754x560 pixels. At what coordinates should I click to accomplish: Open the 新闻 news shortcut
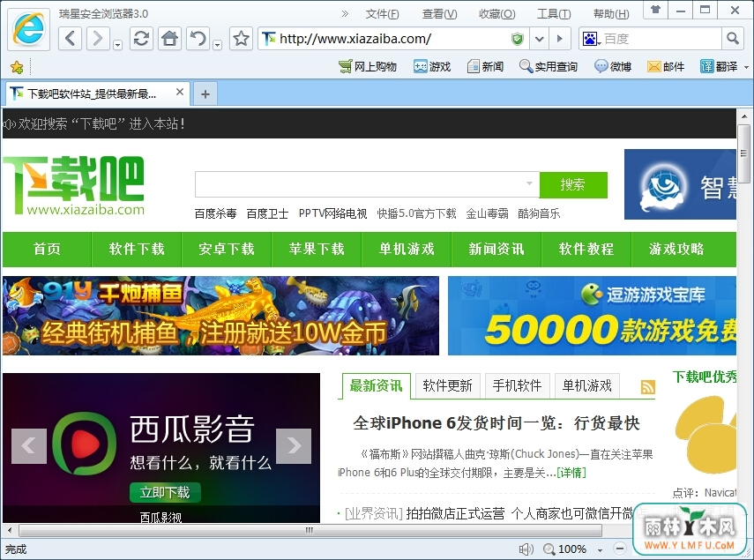coord(485,67)
